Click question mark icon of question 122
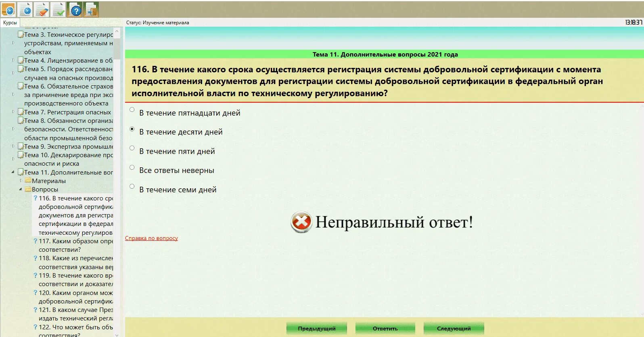644x337 pixels. (x=36, y=327)
